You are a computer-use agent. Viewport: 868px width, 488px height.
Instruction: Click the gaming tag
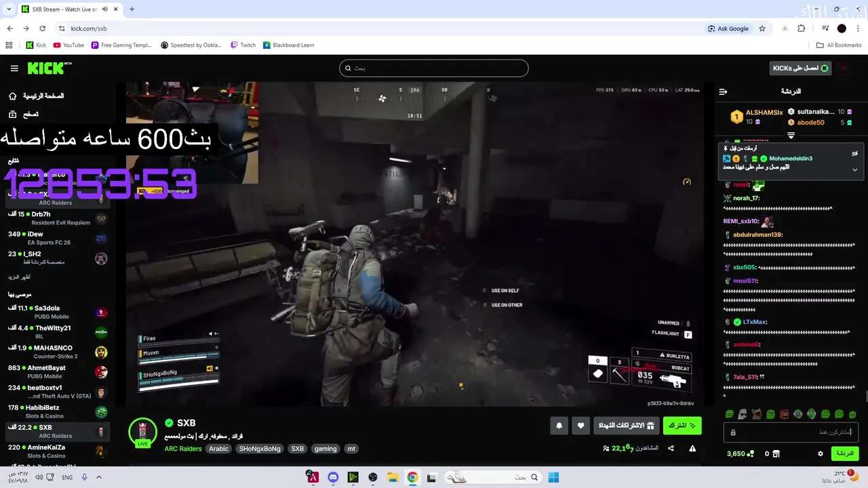tap(325, 449)
